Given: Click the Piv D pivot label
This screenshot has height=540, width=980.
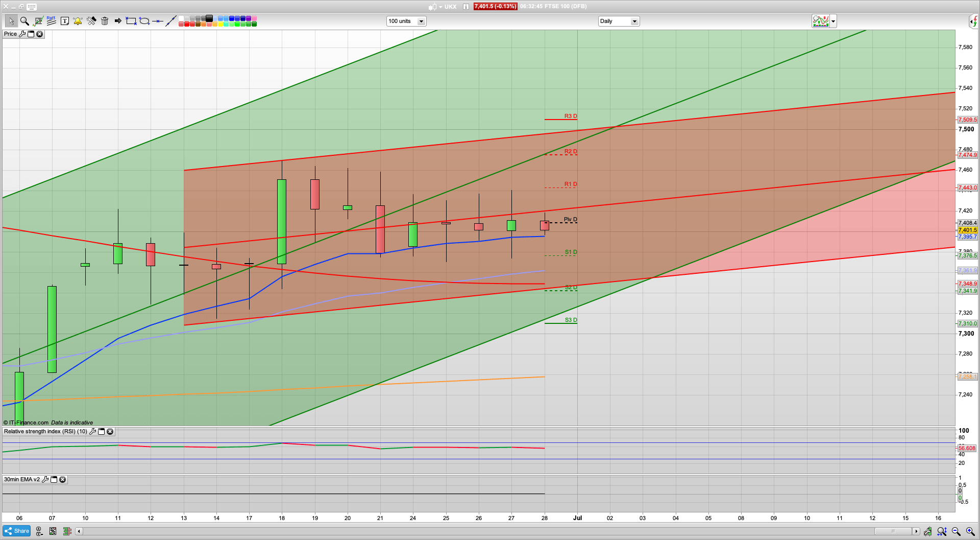Looking at the screenshot, I should click(571, 219).
